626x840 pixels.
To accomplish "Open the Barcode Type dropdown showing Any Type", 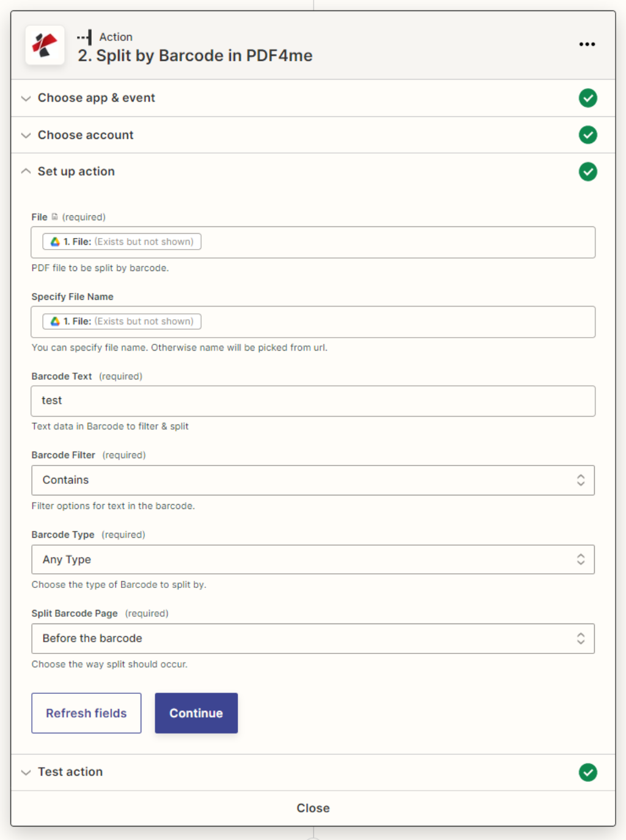I will (x=312, y=559).
